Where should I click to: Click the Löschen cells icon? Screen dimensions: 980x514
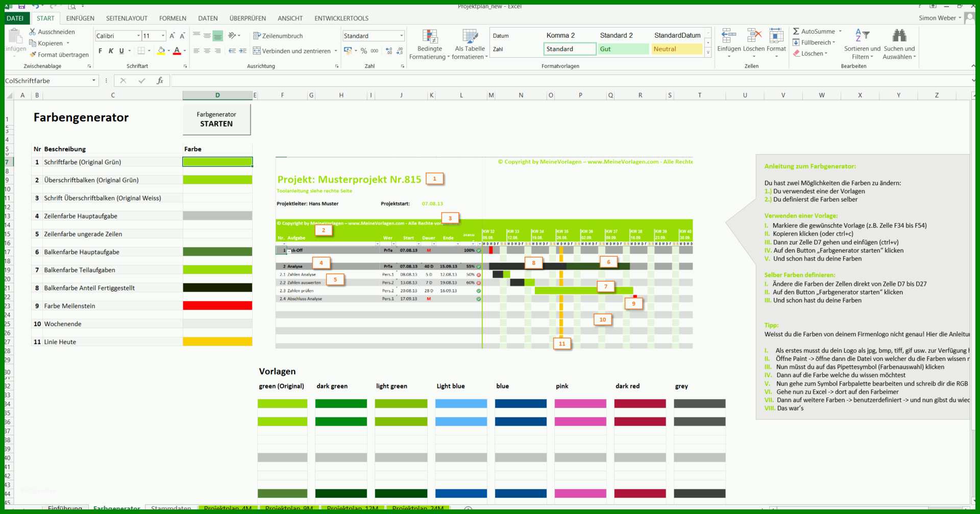(754, 36)
